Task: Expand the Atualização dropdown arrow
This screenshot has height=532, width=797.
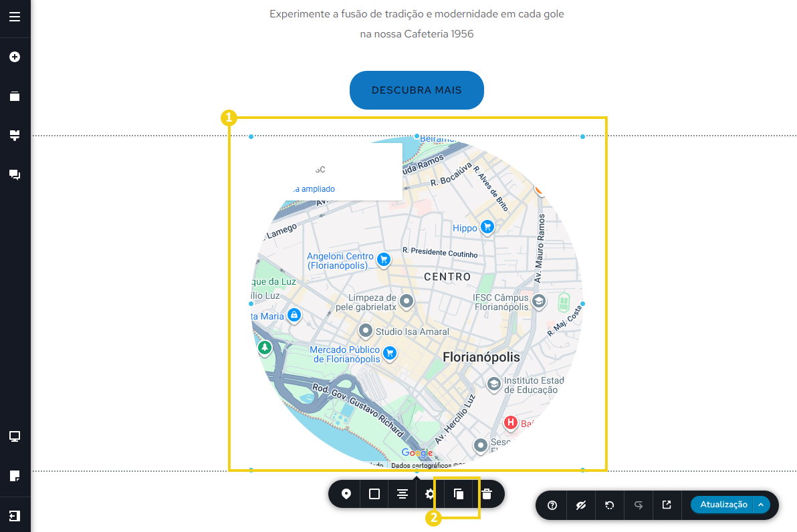Action: click(761, 505)
